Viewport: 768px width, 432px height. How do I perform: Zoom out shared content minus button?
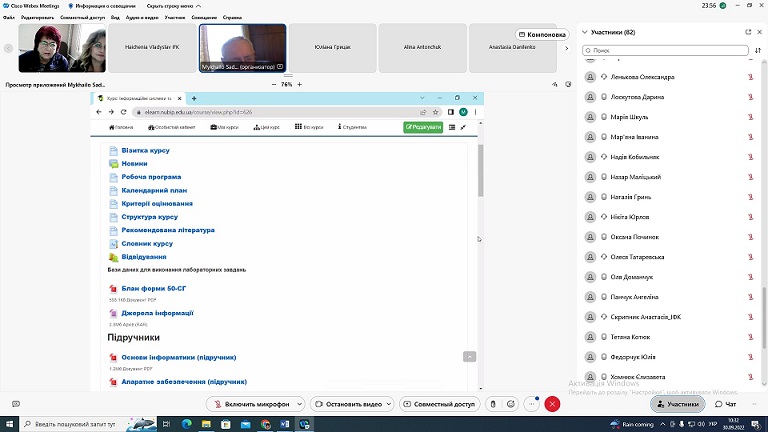pos(274,84)
